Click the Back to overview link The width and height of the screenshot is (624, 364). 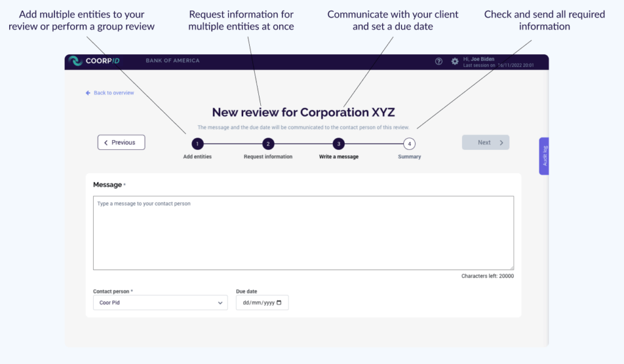[x=113, y=93]
